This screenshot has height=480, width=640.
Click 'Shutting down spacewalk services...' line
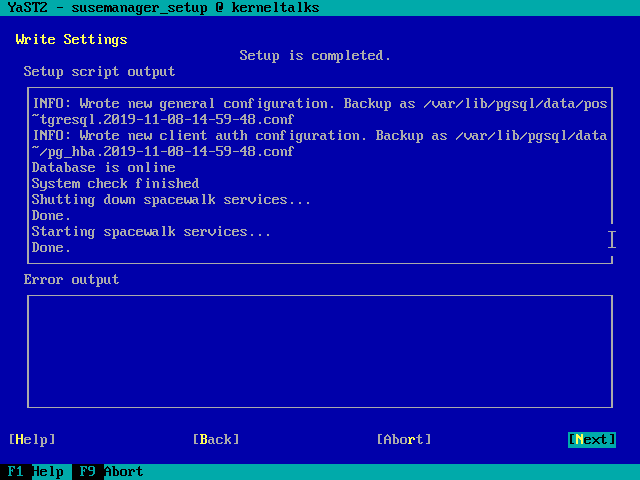pos(171,200)
